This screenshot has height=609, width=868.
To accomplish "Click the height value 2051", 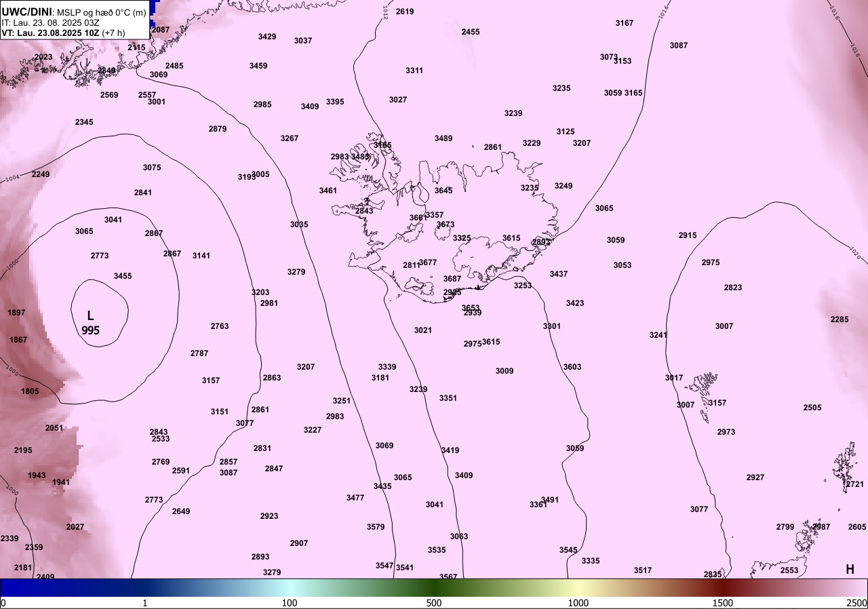I will [x=54, y=428].
